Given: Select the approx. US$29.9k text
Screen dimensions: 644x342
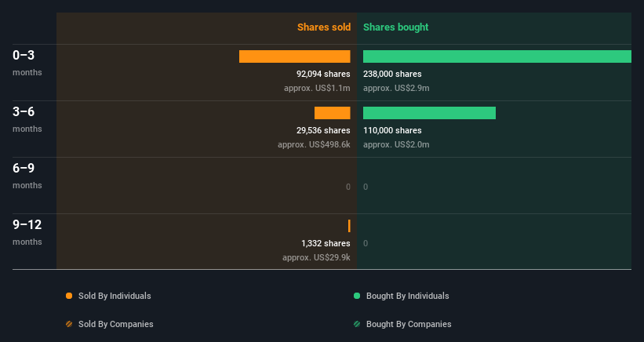Looking at the screenshot, I should coord(316,257).
